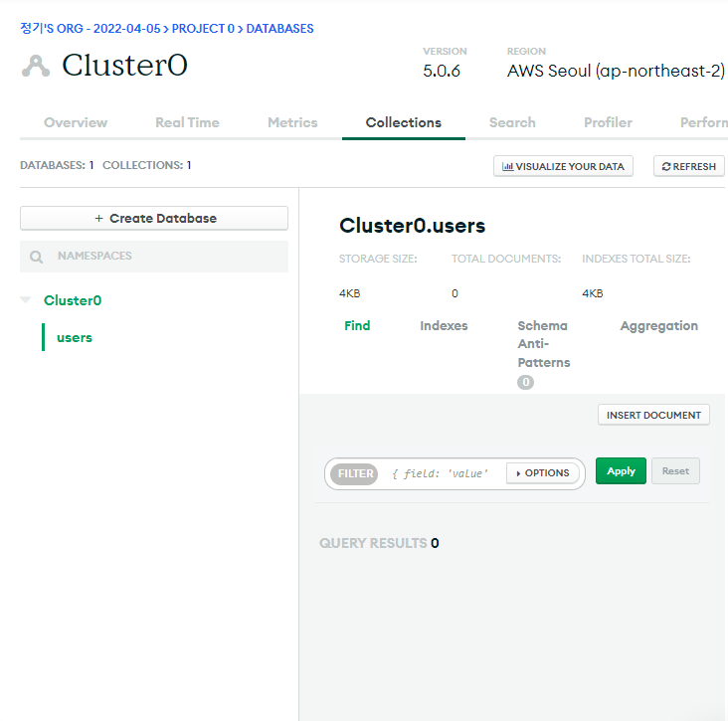Click the filter query input field
The image size is (728, 721).
click(x=440, y=473)
